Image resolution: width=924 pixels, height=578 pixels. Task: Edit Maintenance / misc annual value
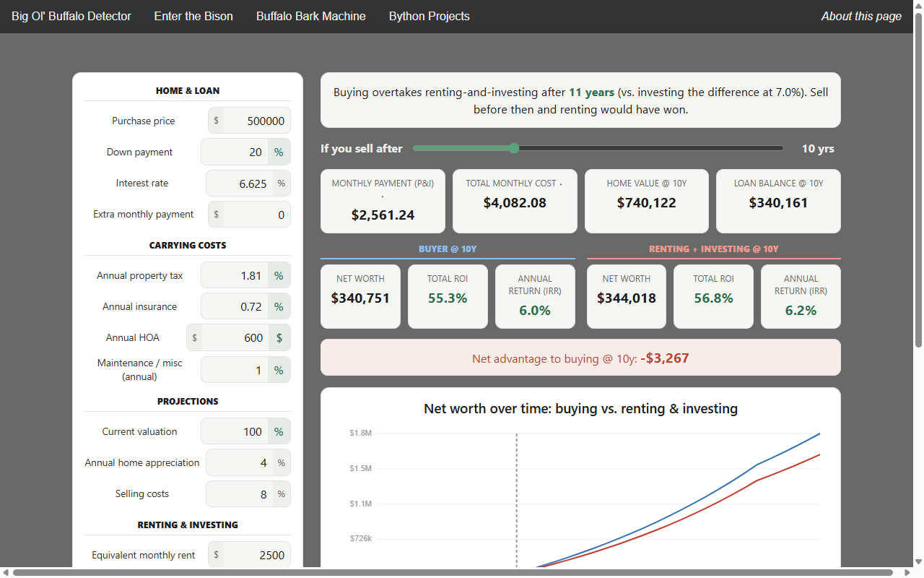pos(235,369)
